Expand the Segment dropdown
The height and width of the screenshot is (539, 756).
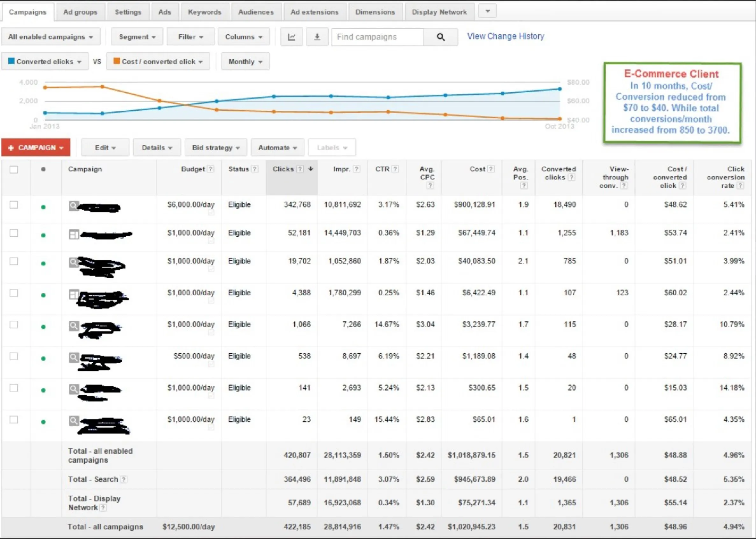[137, 37]
